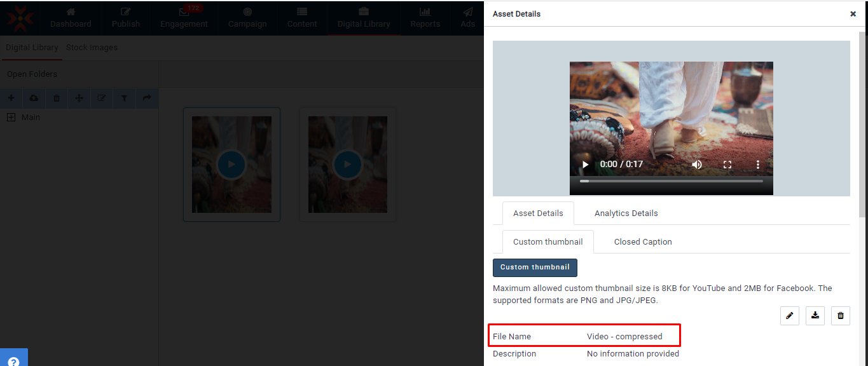Toggle fullscreen on the video player
This screenshot has width=868, height=366.
tap(727, 165)
